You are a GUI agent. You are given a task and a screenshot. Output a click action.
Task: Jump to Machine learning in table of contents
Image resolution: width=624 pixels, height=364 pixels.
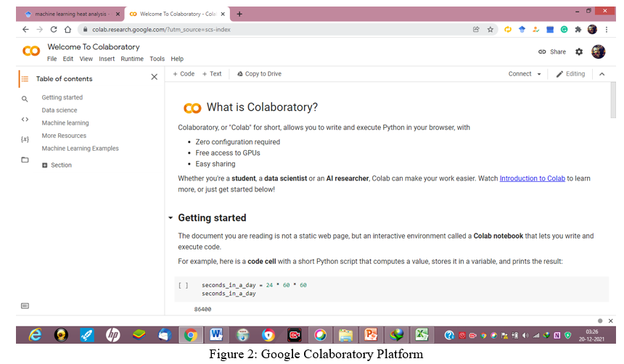click(65, 123)
